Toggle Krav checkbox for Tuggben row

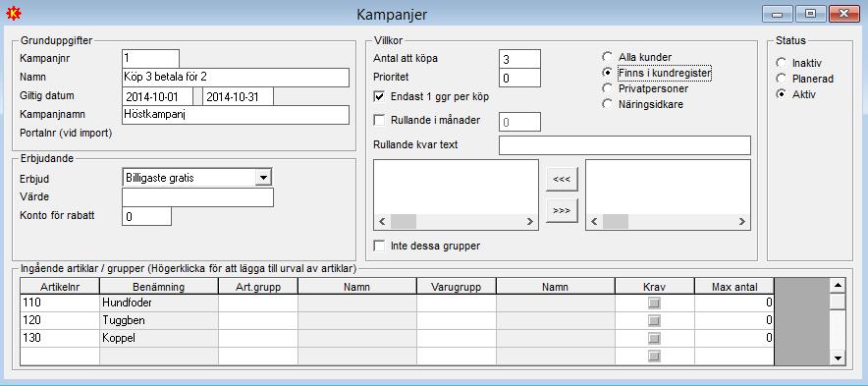click(654, 320)
